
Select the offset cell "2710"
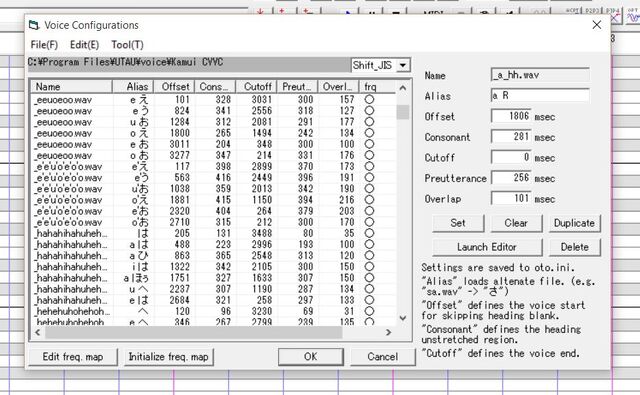180,222
